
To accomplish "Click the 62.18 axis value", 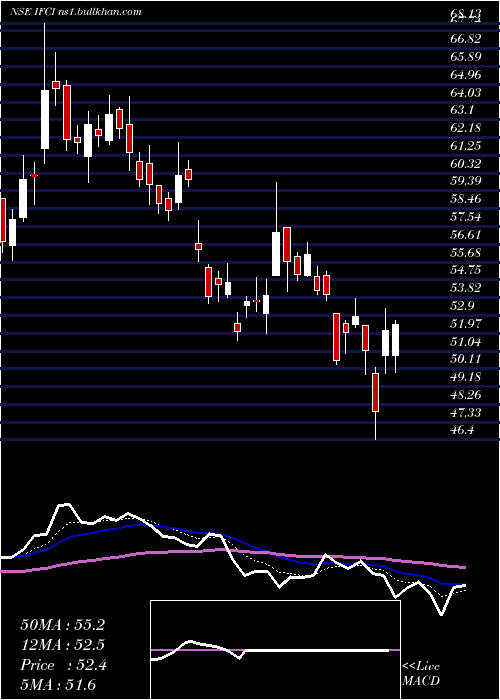I will (466, 128).
